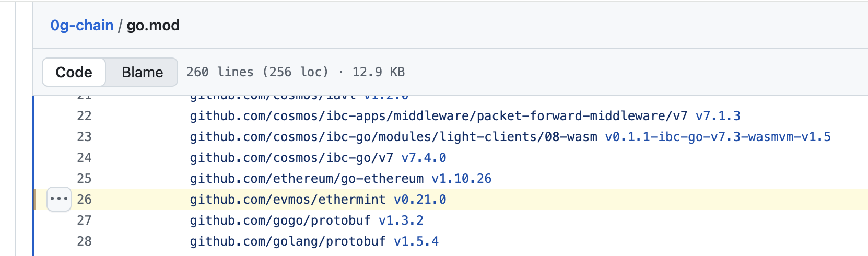Select line number 22
Viewport: 868px width, 256px height.
[84, 115]
